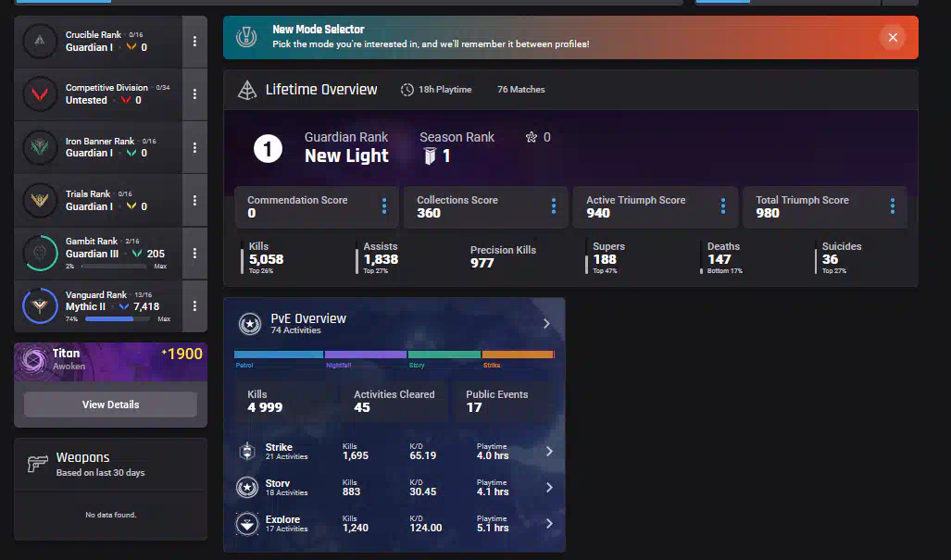Expand the Strike row chevron
Image resolution: width=951 pixels, height=560 pixels.
(x=549, y=452)
